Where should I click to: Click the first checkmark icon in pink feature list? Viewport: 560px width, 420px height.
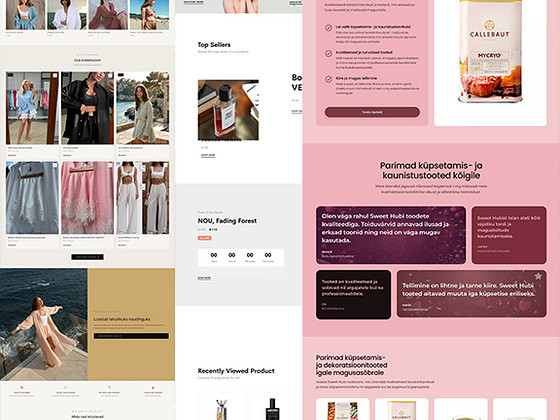coord(329,28)
